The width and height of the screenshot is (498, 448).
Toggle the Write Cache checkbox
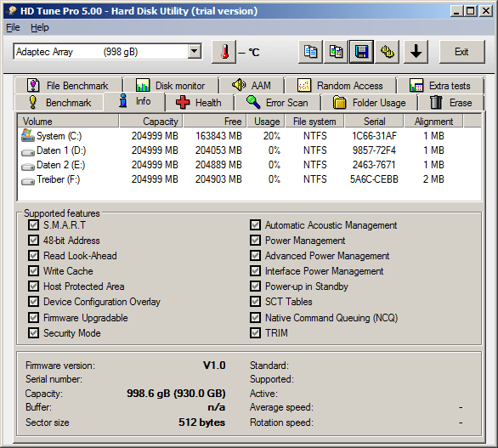point(33,270)
